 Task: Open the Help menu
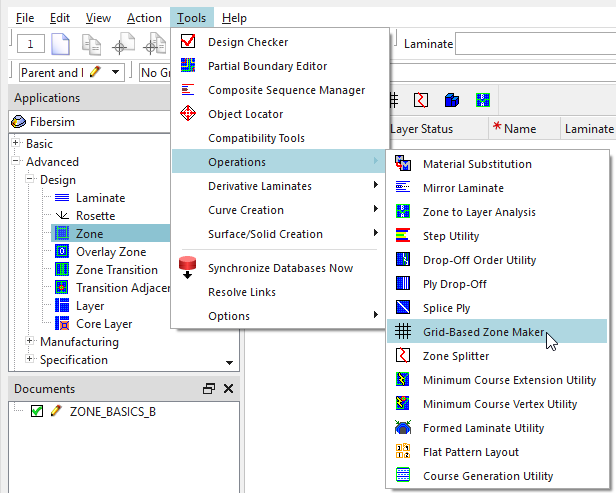[234, 18]
